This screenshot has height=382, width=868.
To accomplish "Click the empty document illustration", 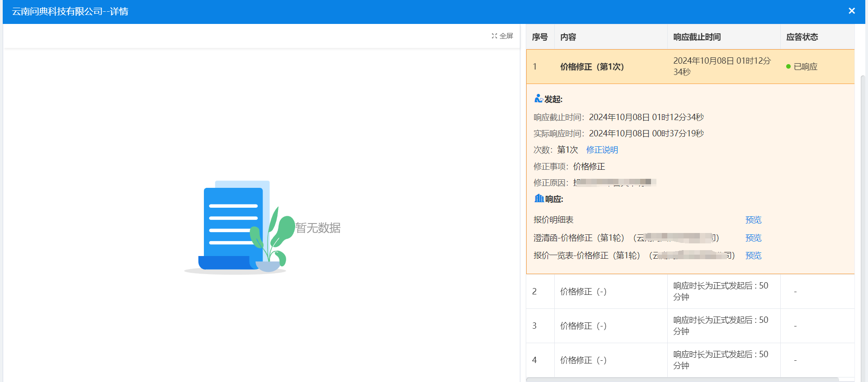I will [240, 227].
